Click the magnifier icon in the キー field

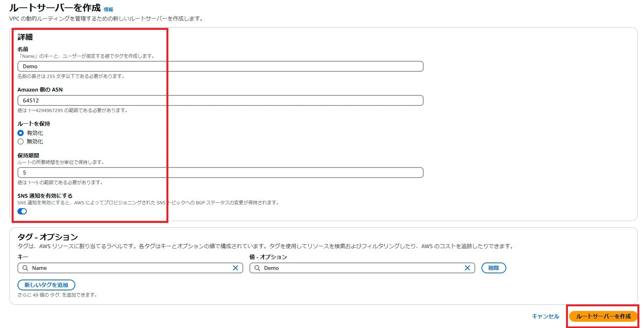25,268
